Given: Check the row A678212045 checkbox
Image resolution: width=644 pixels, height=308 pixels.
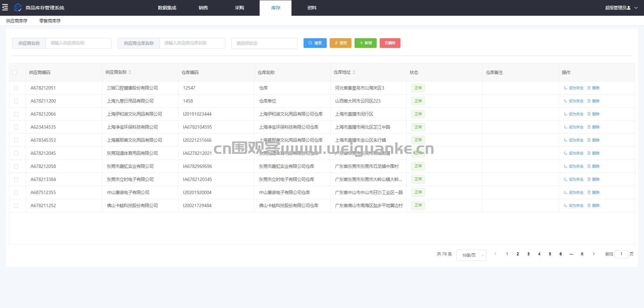Looking at the screenshot, I should [16, 153].
